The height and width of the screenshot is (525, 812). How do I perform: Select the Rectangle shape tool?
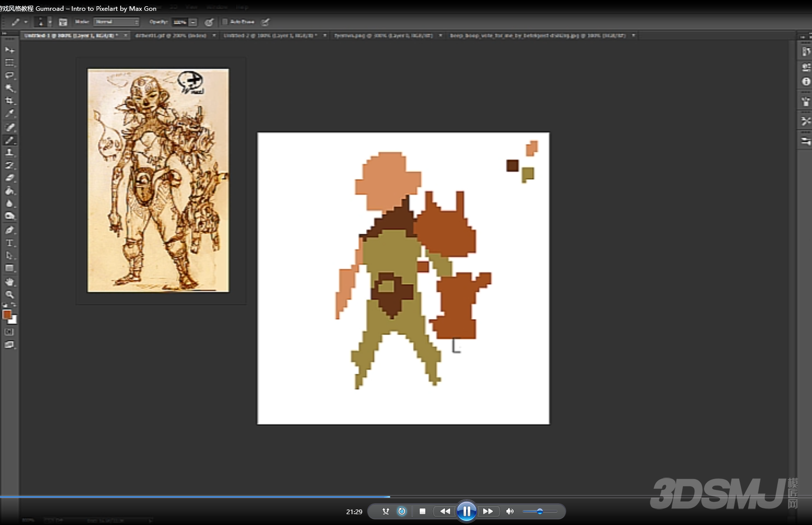pyautogui.click(x=9, y=268)
